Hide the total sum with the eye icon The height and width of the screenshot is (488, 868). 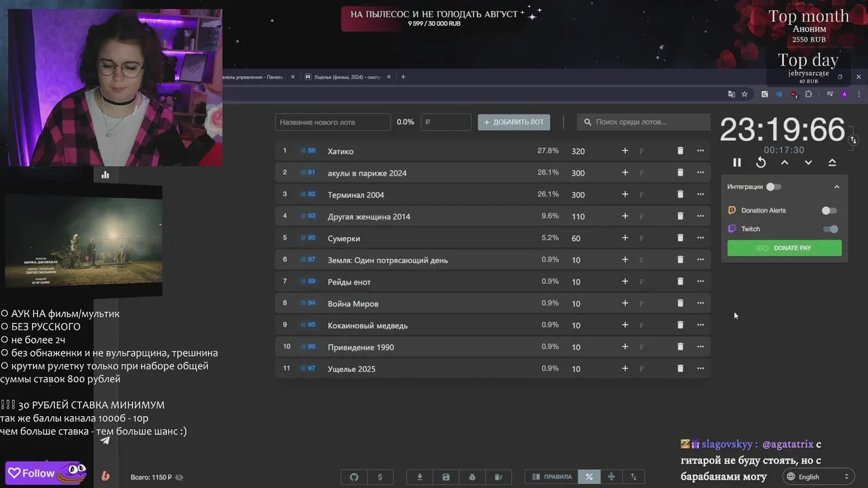coord(179,477)
